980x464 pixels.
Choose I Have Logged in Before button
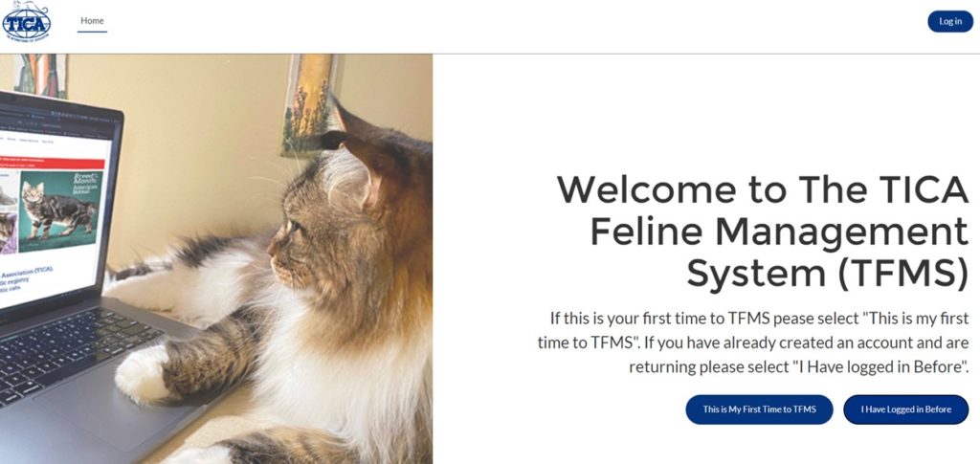point(905,409)
